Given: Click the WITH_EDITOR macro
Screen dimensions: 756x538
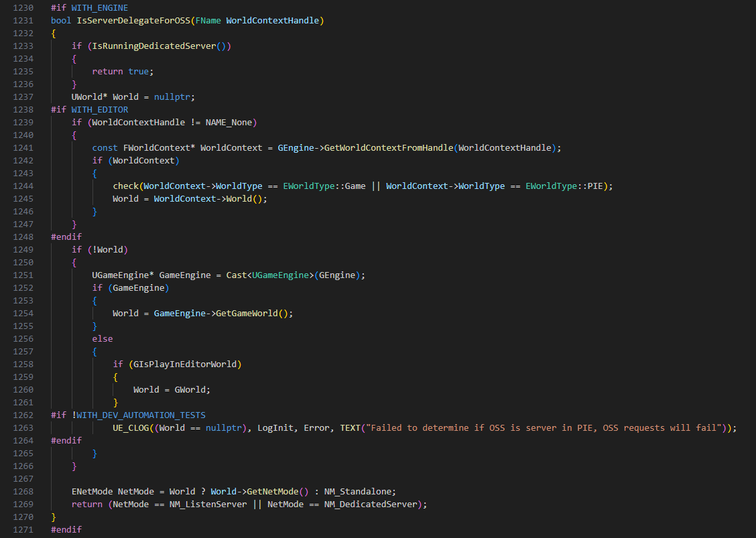Looking at the screenshot, I should (100, 109).
